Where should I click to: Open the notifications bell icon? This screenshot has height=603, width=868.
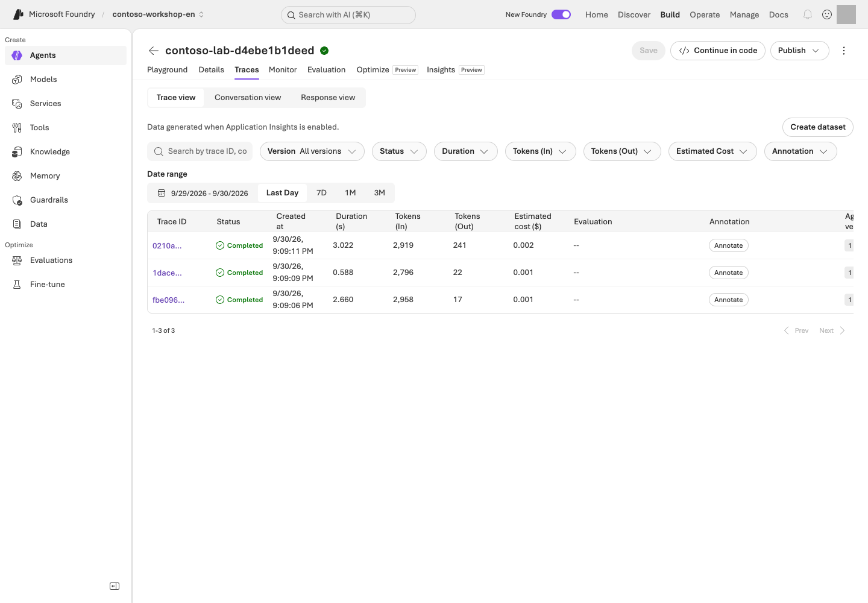click(808, 14)
